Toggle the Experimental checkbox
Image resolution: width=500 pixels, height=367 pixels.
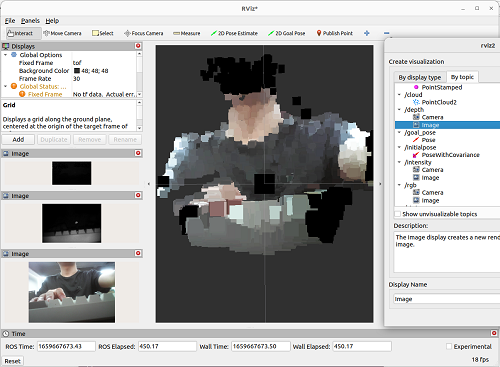[x=449, y=346]
